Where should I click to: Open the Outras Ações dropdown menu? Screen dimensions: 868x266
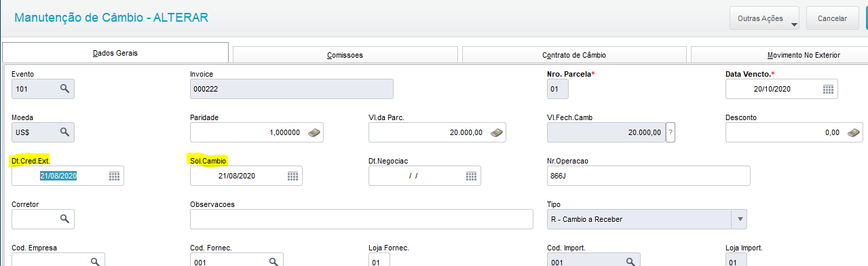765,19
